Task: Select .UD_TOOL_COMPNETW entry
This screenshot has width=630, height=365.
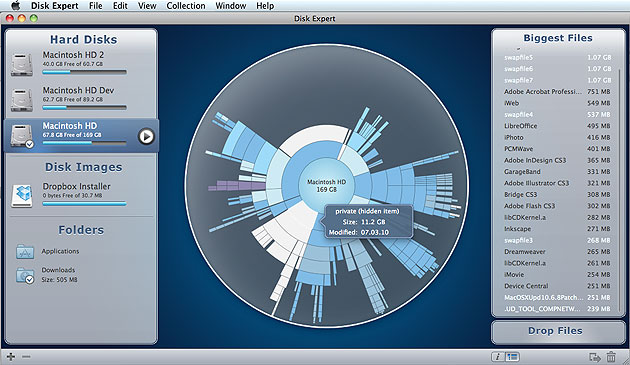Action: [x=558, y=309]
